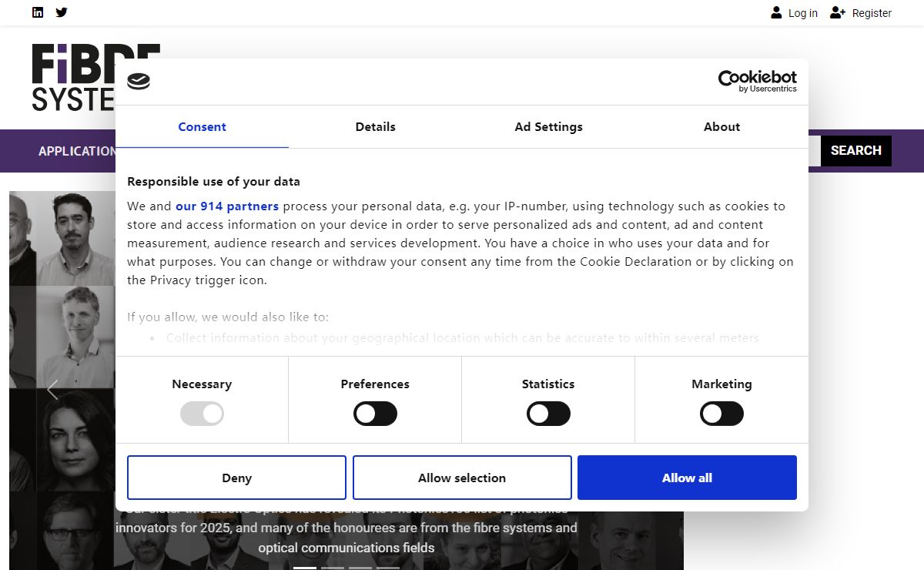Open the Applications navigation menu
Viewport: 924px width, 570px height.
point(77,151)
